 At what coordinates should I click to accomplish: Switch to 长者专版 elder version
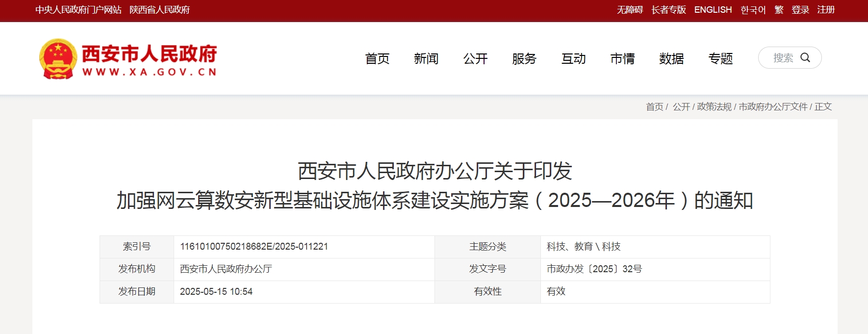pyautogui.click(x=668, y=10)
